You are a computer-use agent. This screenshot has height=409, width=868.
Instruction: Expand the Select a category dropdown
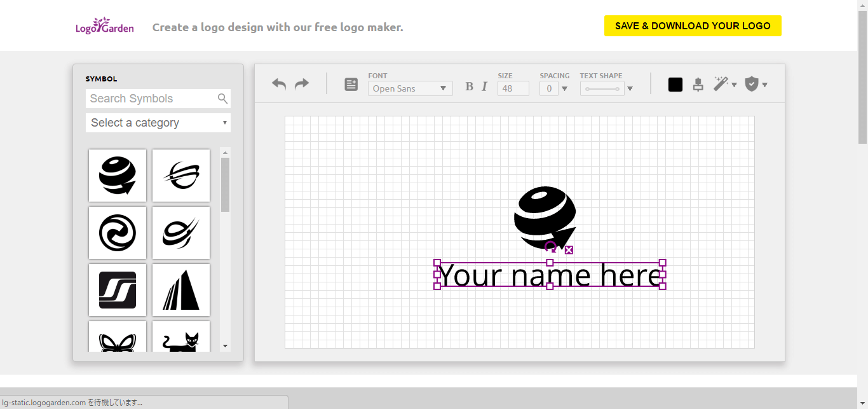coord(158,123)
